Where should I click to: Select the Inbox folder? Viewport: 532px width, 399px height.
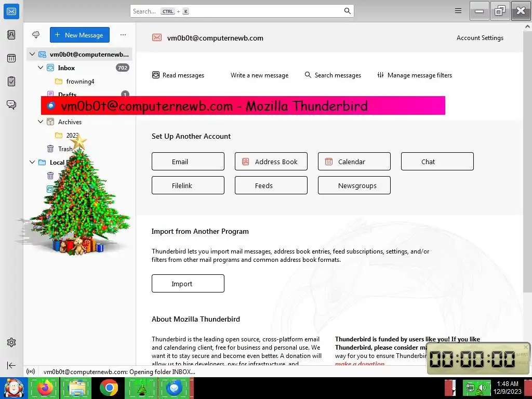pyautogui.click(x=79, y=68)
